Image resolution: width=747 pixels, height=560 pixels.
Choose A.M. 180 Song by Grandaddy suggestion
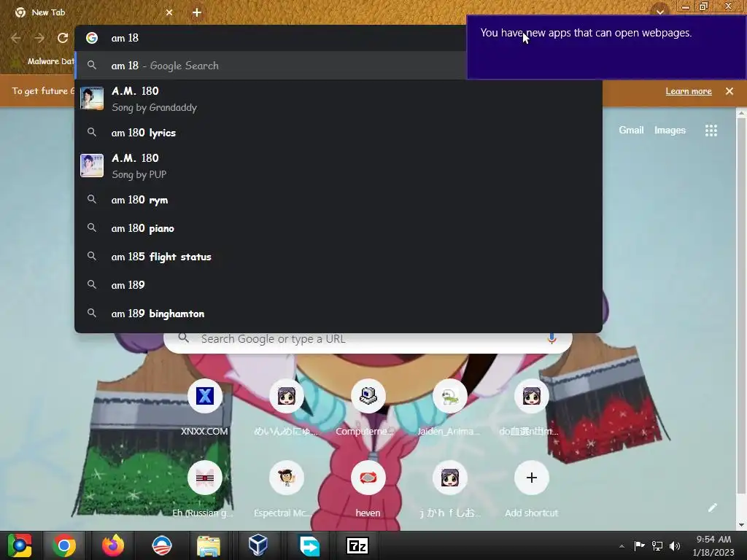point(338,99)
